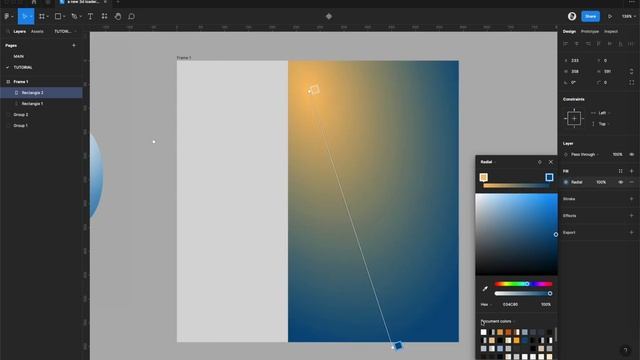Image resolution: width=640 pixels, height=360 pixels.
Task: Open the Radial gradient type dropdown
Action: pyautogui.click(x=488, y=162)
